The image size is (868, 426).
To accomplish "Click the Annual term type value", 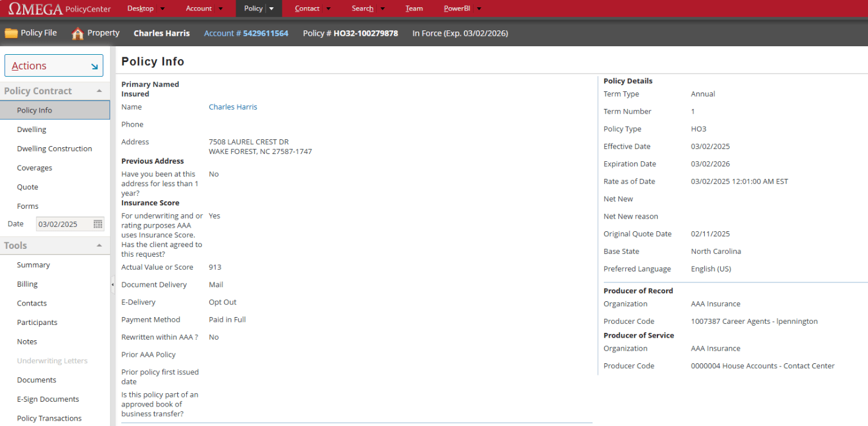I will click(x=703, y=94).
